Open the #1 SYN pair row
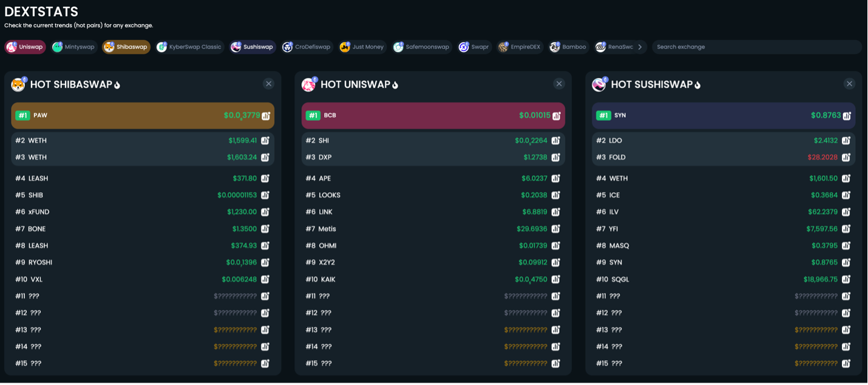The height and width of the screenshot is (385, 868). pos(724,115)
